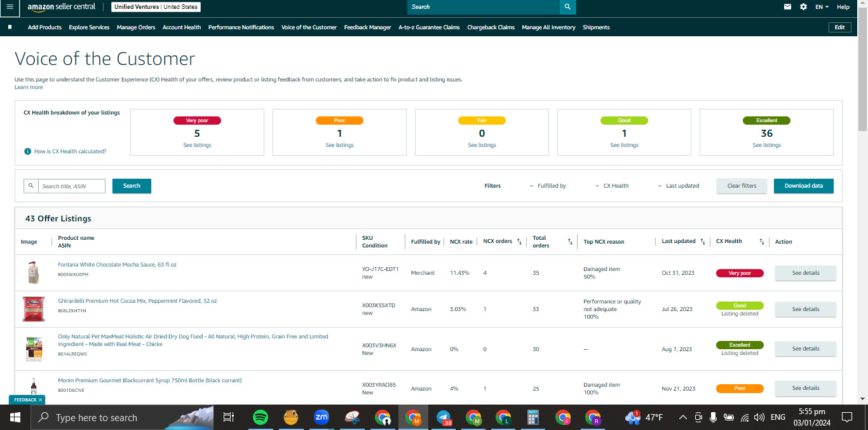868x430 pixels.
Task: Open Explore Services
Action: [x=89, y=27]
